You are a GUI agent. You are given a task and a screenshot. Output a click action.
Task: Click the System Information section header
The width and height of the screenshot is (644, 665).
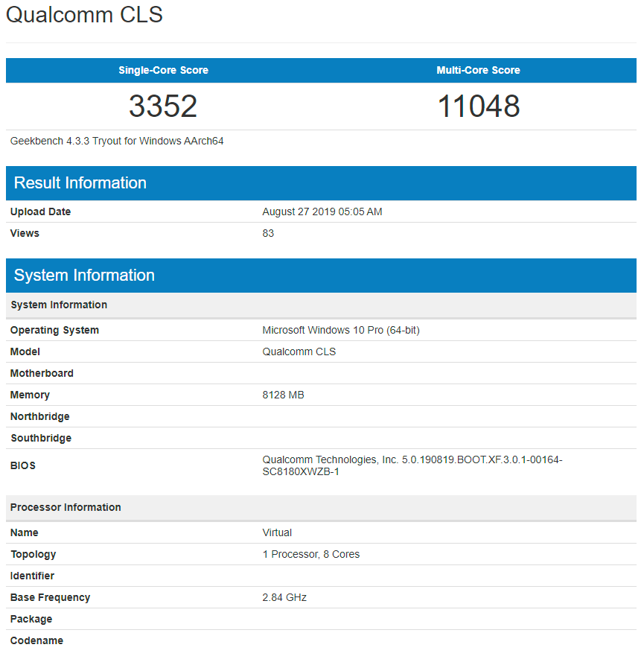pos(84,275)
